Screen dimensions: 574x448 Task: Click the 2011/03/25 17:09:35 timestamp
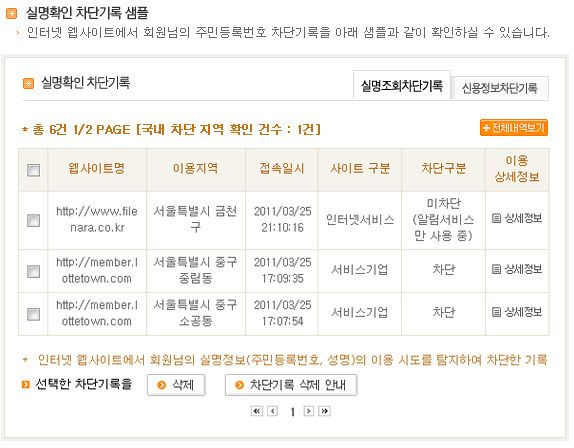[x=282, y=270]
